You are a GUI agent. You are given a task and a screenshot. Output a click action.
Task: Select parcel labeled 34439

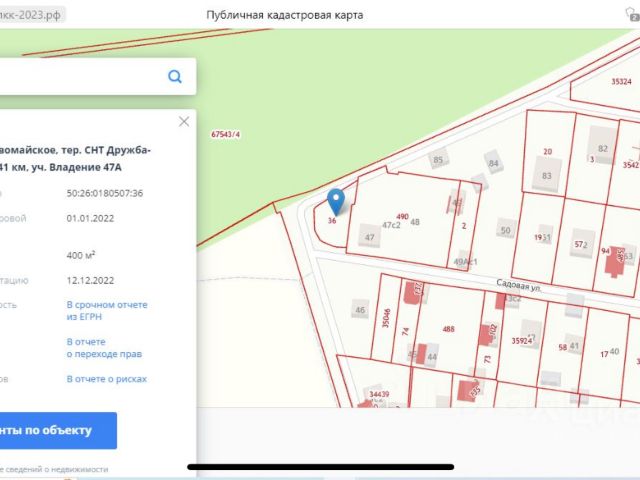pyautogui.click(x=379, y=394)
